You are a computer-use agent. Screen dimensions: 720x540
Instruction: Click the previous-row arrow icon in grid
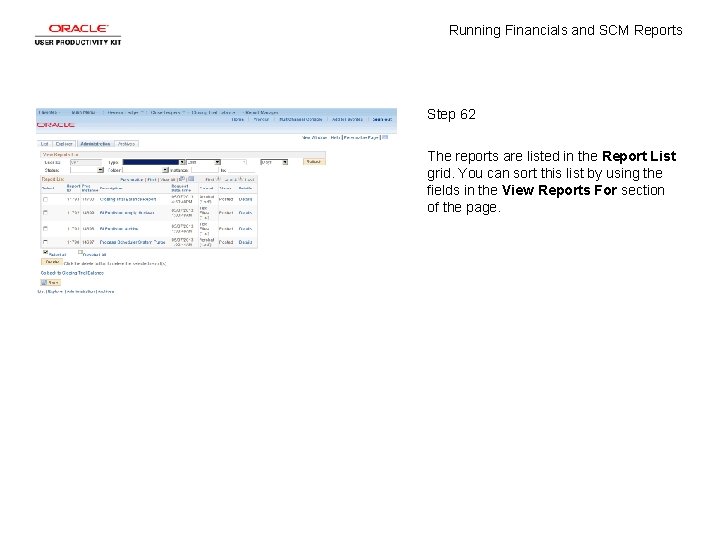(219, 179)
